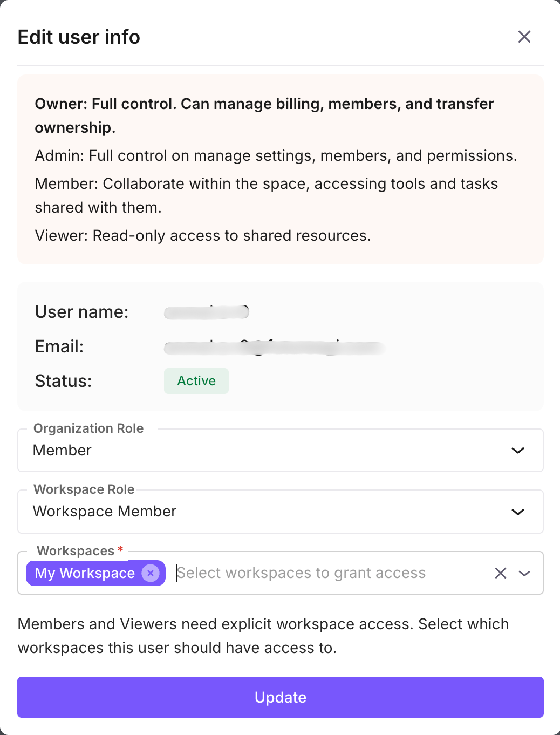Viewport: 560px width, 735px height.
Task: Click the Edit user info title
Action: 79,37
